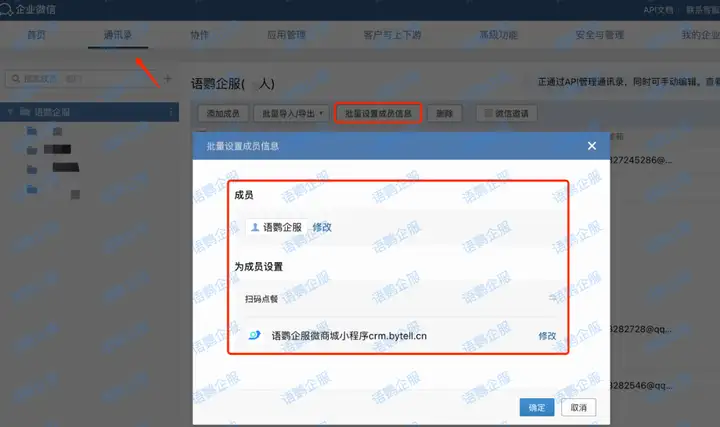The image size is (720, 427).
Task: Click 修改 link for the mini-program row
Action: pyautogui.click(x=547, y=336)
